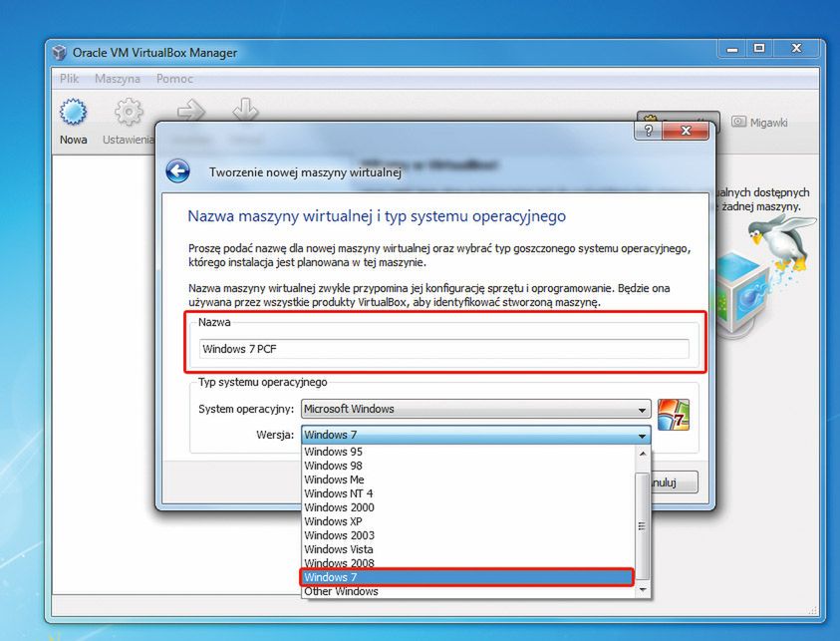Click the start arrow toolbar icon

click(x=191, y=112)
